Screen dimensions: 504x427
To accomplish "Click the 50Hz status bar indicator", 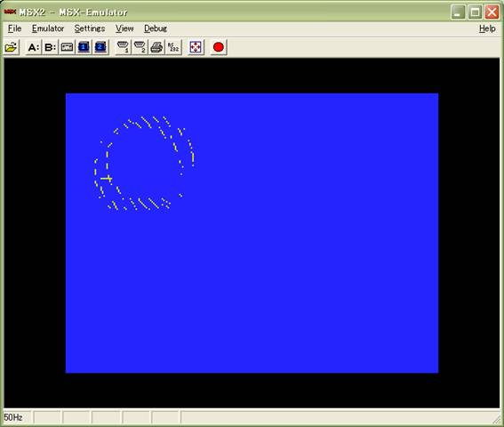I will click(x=13, y=417).
